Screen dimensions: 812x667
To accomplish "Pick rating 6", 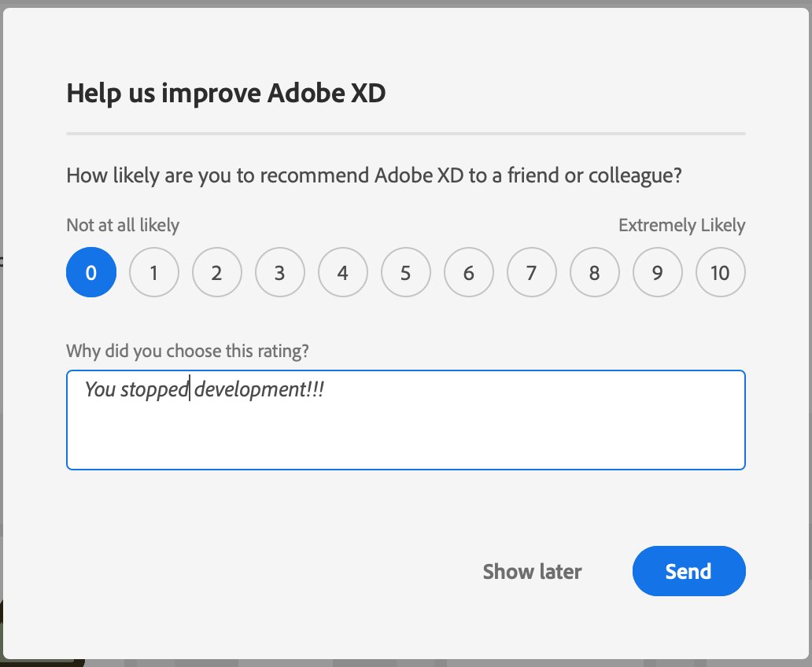I will (469, 272).
